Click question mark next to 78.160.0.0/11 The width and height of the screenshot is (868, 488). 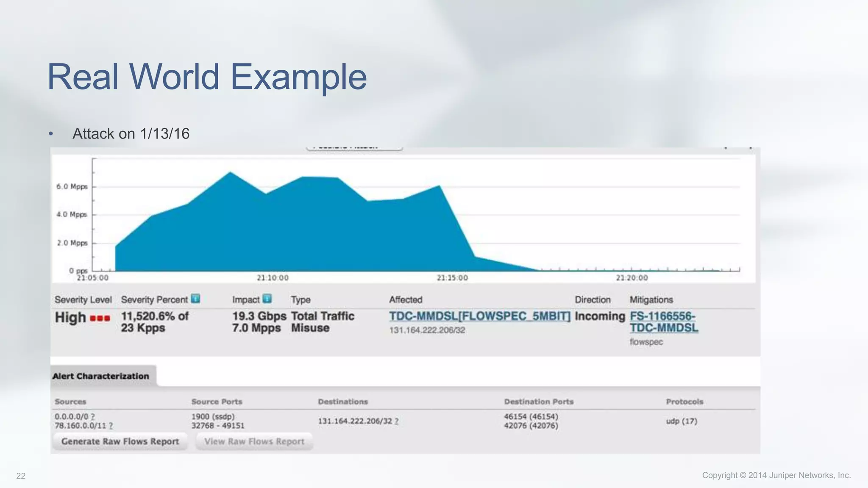pos(111,426)
